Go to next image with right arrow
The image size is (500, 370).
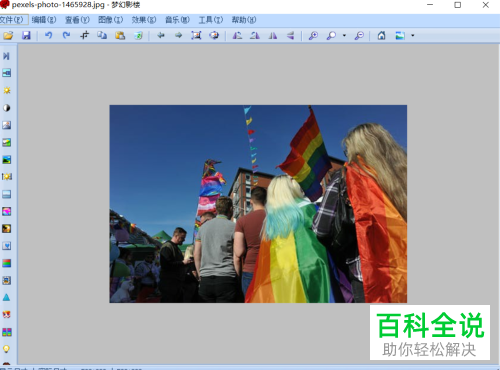click(x=179, y=35)
